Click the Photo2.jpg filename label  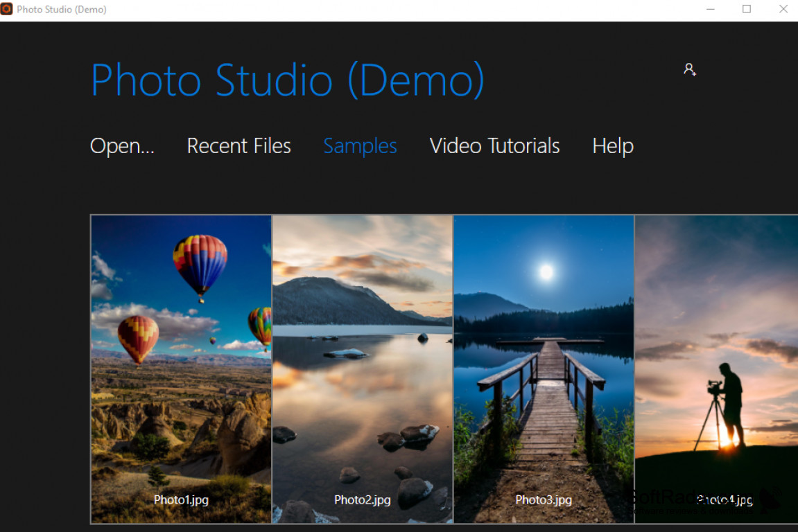[x=363, y=499]
